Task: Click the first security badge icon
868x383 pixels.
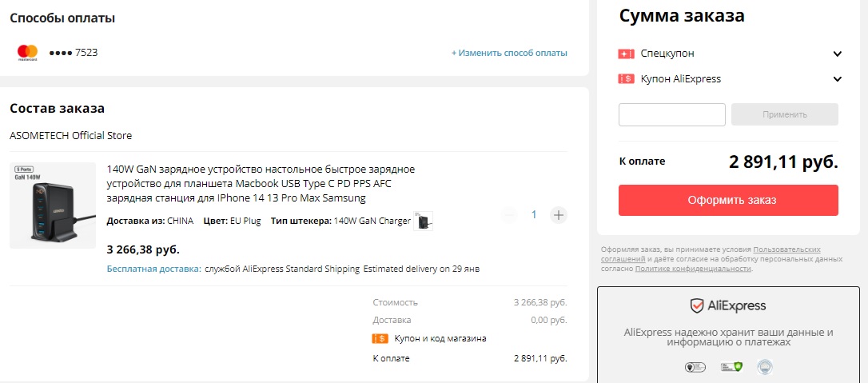Action: tap(695, 367)
